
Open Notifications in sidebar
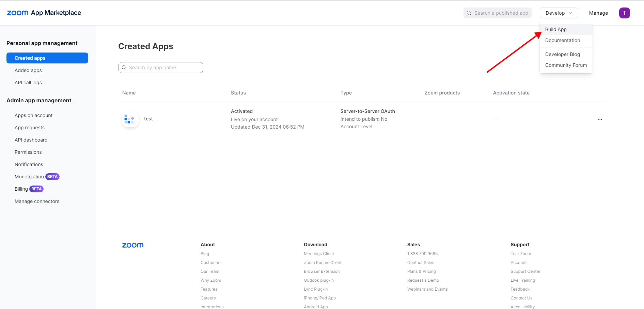[x=29, y=164]
